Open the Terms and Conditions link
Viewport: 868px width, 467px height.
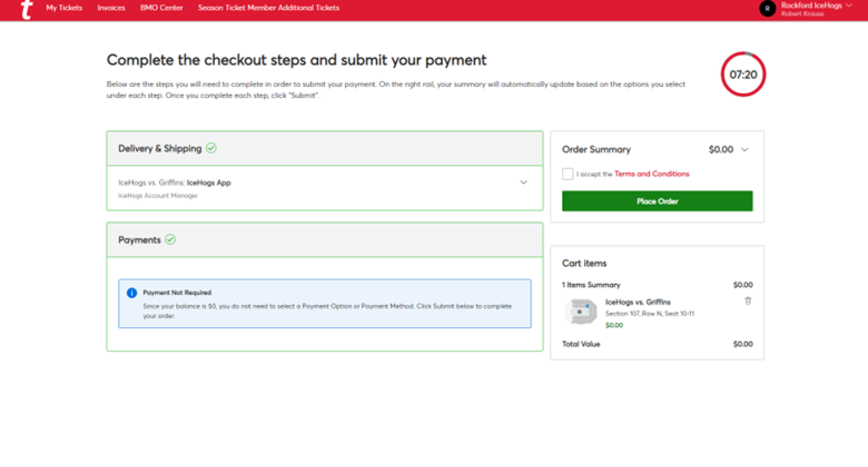point(652,174)
